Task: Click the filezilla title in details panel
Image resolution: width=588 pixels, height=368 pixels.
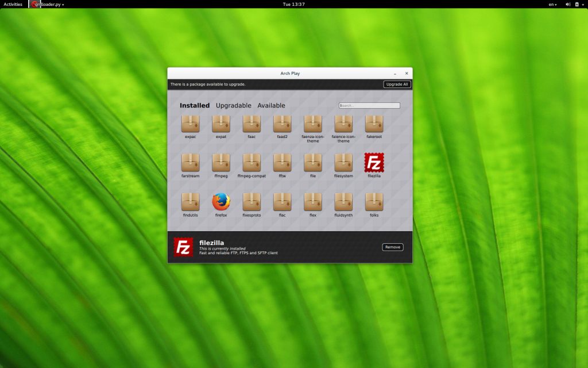Action: point(211,243)
